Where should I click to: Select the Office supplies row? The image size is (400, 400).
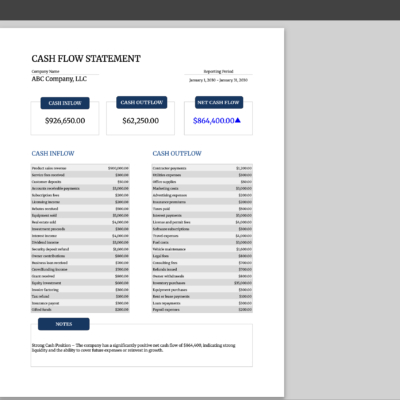202,182
